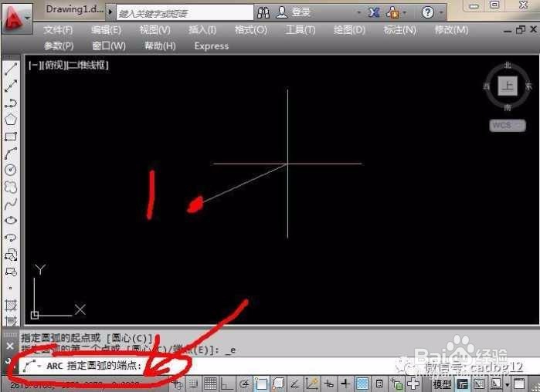
Task: Open Autodesk Exchange X icon
Action: [374, 12]
